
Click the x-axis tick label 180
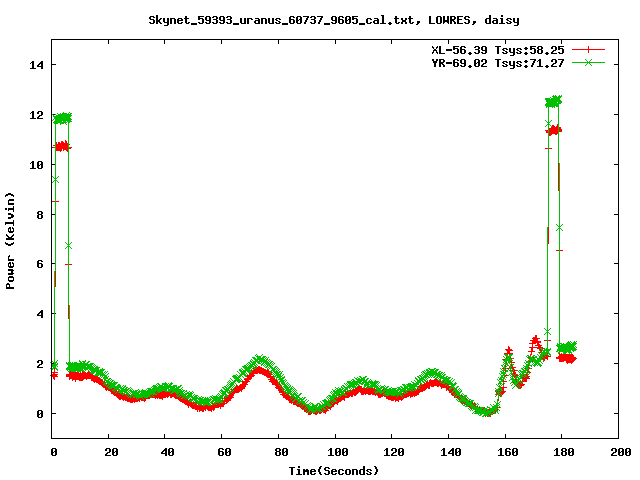click(564, 452)
